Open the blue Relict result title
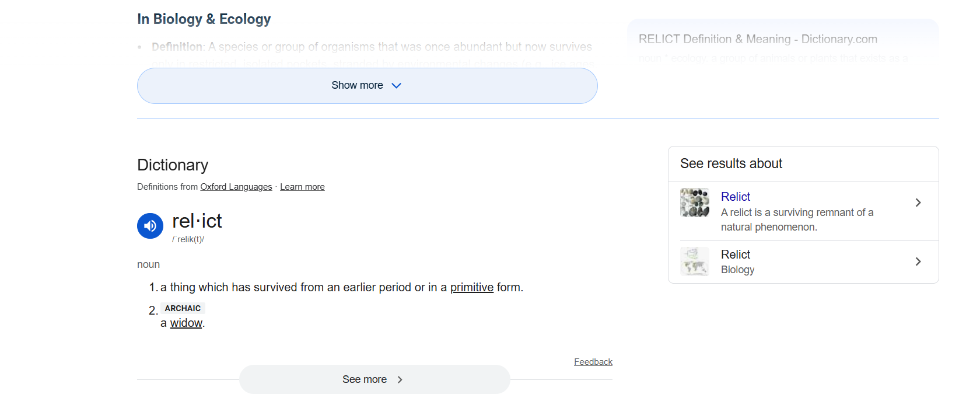Image resolution: width=980 pixels, height=401 pixels. (736, 197)
